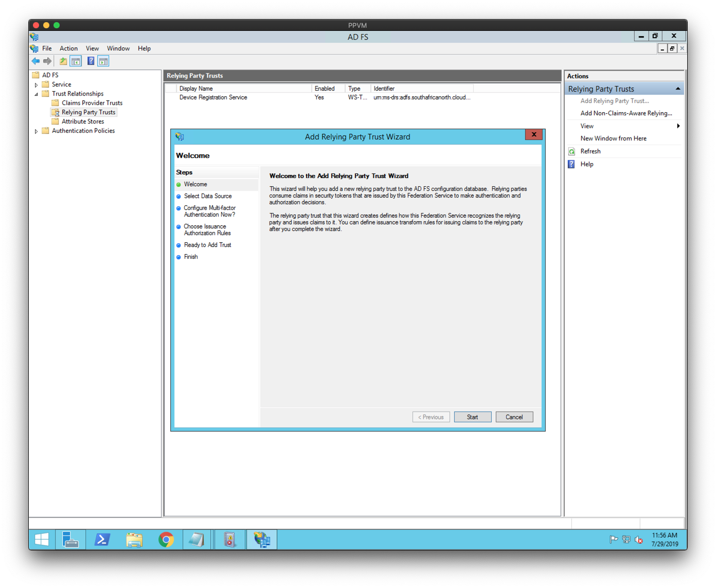Screen dimensions: 716x588
Task: Select Trust Relationships in the tree
Action: pyautogui.click(x=78, y=94)
